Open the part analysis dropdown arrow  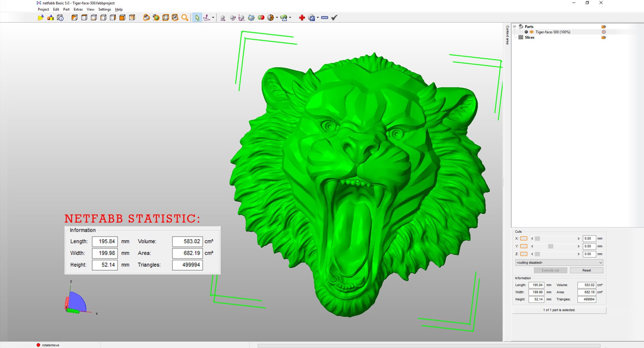[x=290, y=18]
